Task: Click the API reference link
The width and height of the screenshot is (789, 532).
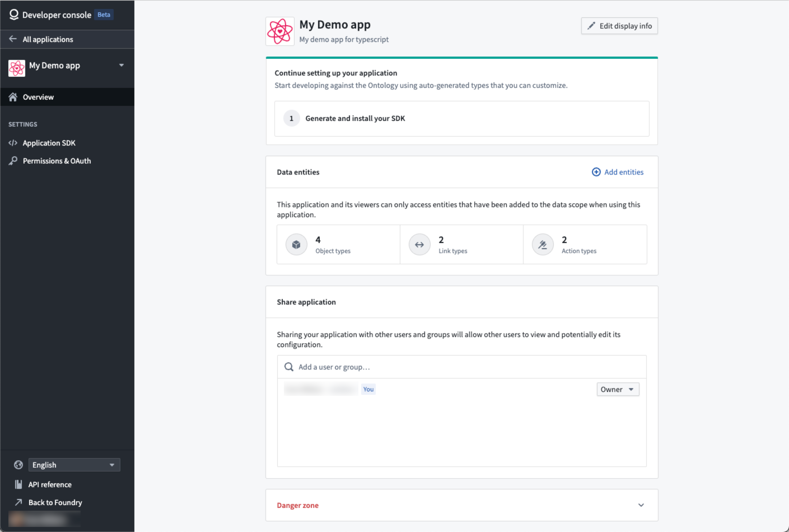Action: tap(50, 485)
